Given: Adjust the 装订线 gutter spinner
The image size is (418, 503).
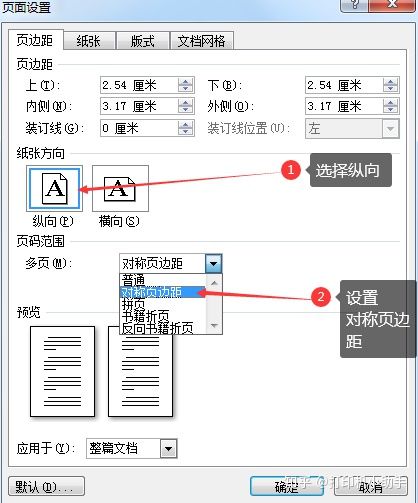Looking at the screenshot, I should pos(185,128).
